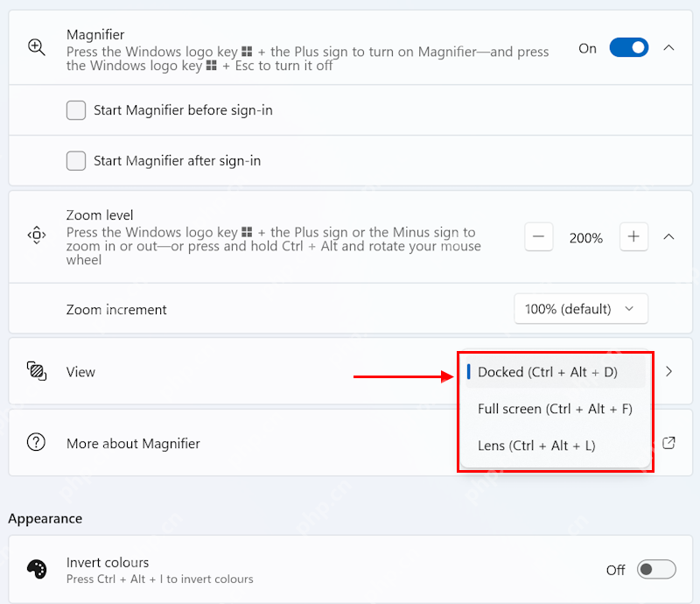Turn off the Magnifier toggle
This screenshot has width=700, height=604.
pyautogui.click(x=629, y=47)
